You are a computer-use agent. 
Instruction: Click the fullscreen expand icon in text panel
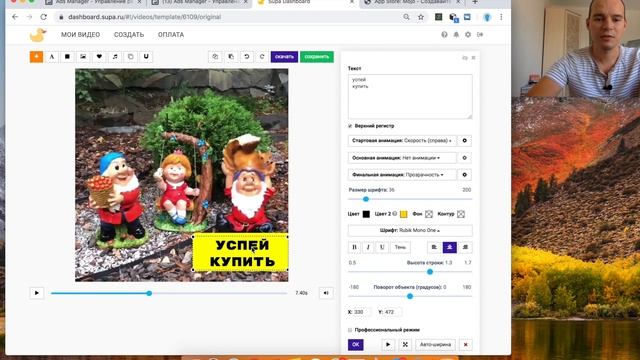point(405,344)
